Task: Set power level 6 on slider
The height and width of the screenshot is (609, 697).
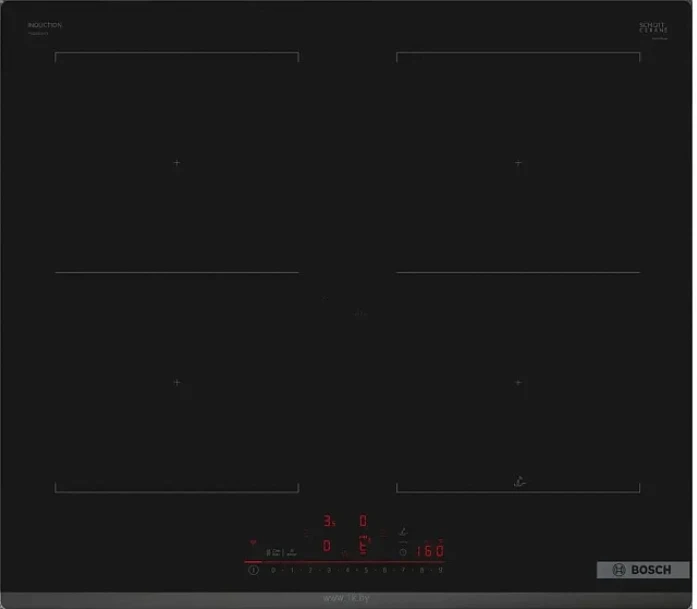Action: [x=385, y=570]
